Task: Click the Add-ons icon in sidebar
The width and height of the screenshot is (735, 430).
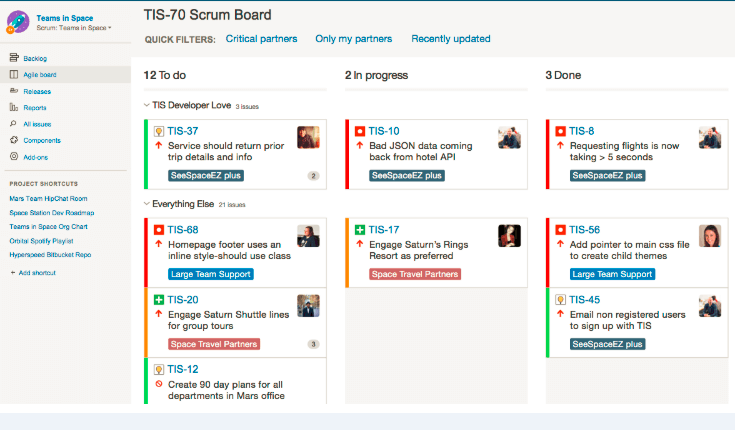Action: click(x=14, y=156)
